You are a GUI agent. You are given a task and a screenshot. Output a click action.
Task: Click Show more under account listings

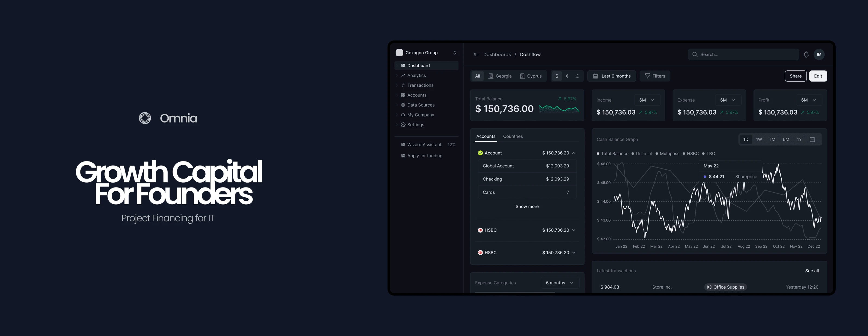(x=526, y=206)
